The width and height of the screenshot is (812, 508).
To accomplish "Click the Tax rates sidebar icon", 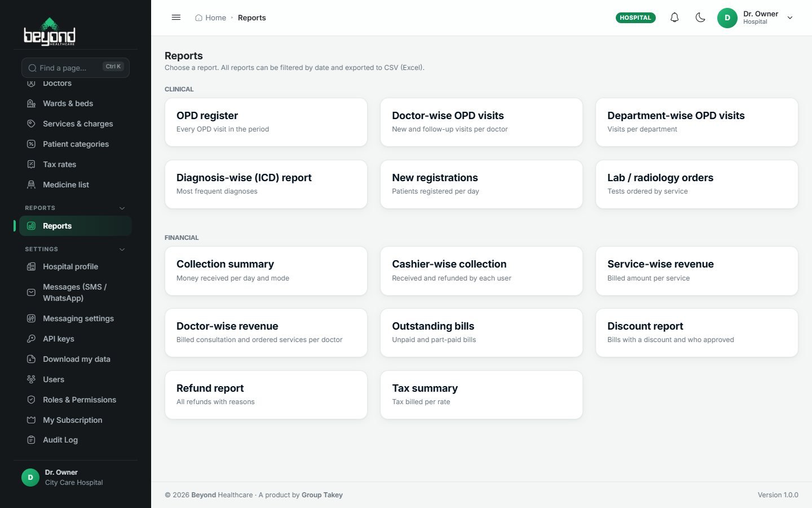I will (x=32, y=164).
